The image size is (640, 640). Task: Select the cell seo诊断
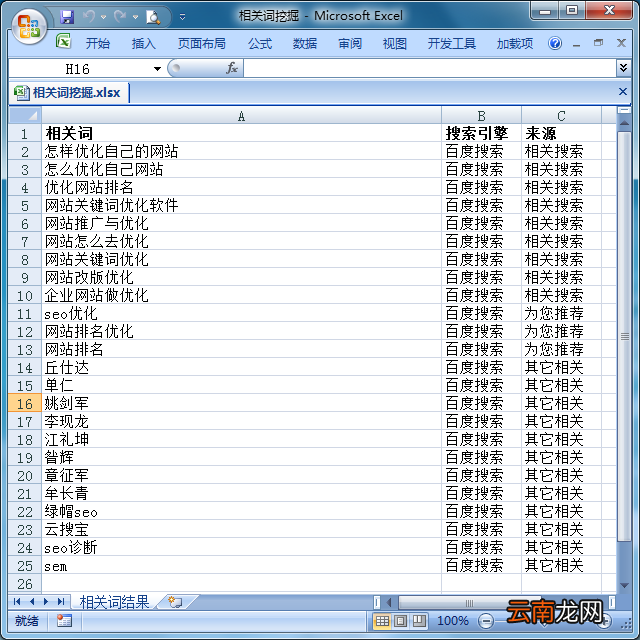241,547
